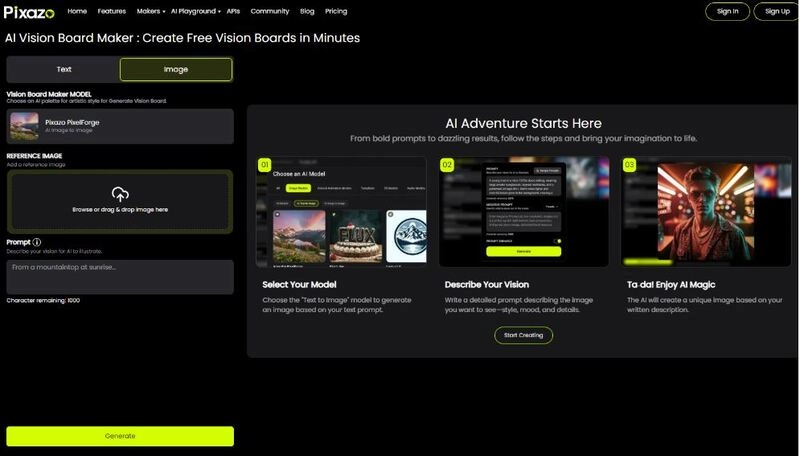
Task: Focus the prompt text field
Action: point(120,277)
